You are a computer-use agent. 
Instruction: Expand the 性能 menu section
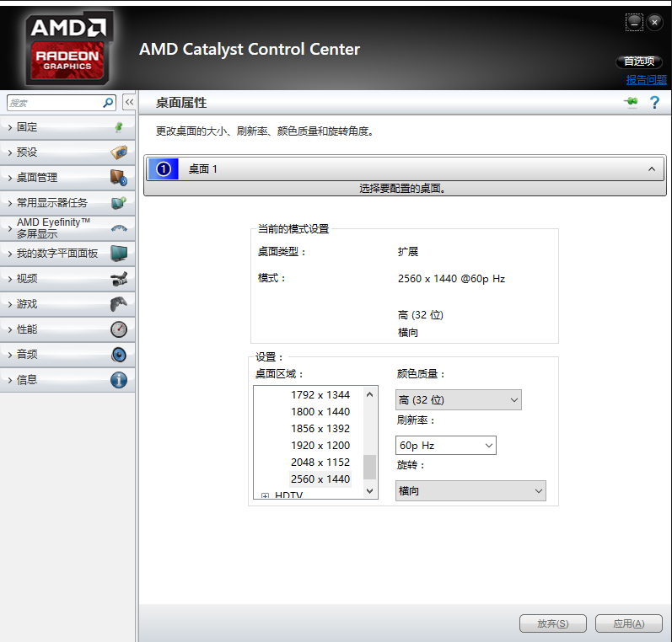(67, 329)
